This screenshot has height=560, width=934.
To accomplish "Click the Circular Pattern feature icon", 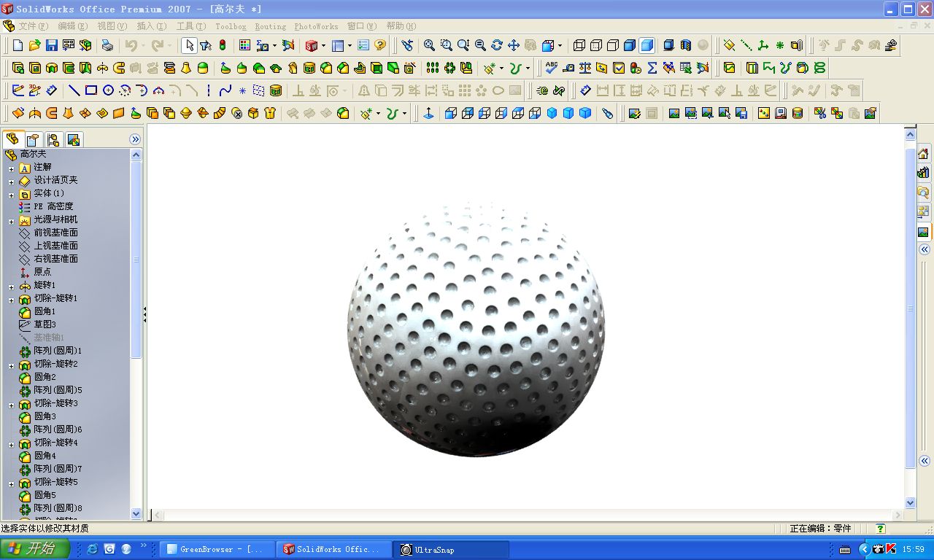I will point(449,68).
